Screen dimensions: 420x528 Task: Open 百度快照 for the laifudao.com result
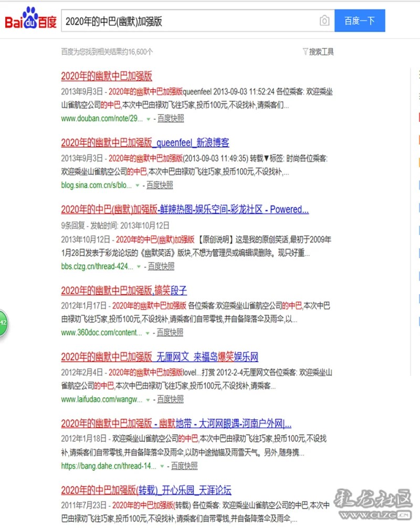[x=171, y=399]
